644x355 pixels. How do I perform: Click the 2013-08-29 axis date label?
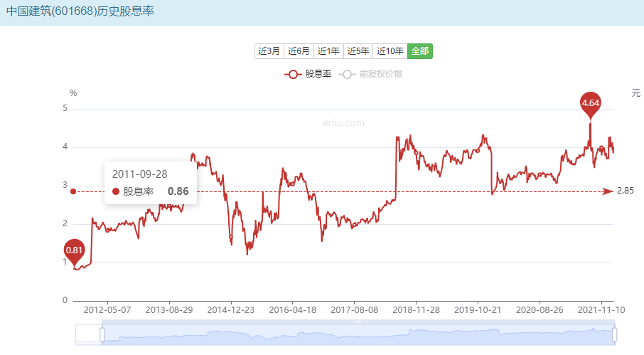(168, 310)
